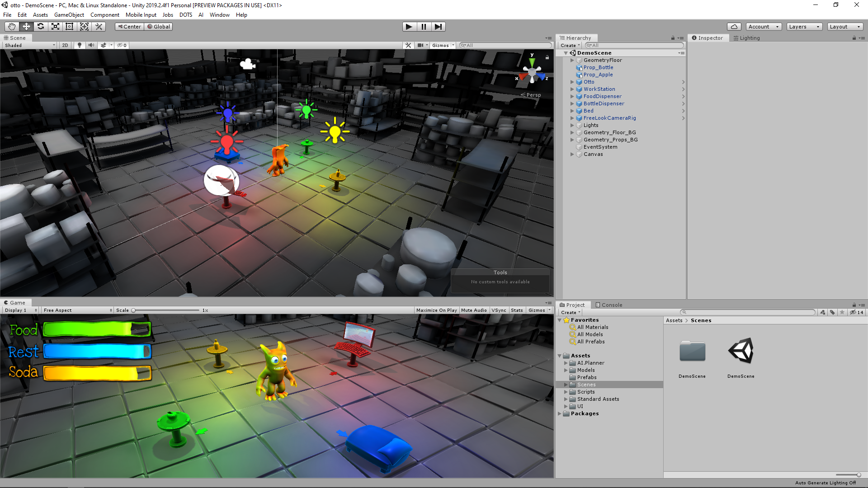Toggle hidden objects visibility in Scene
The image size is (868, 488).
coord(122,45)
